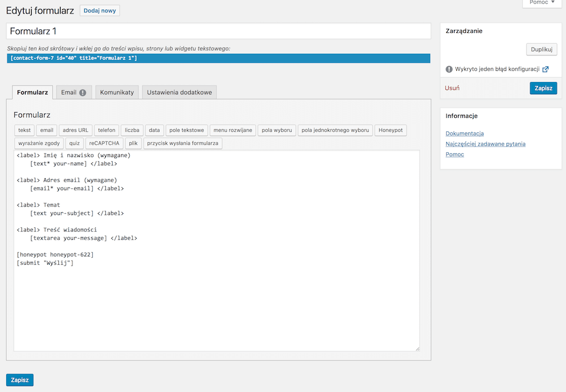This screenshot has width=566, height=392.
Task: Click the [email* your-email] line
Action: [x=77, y=188]
